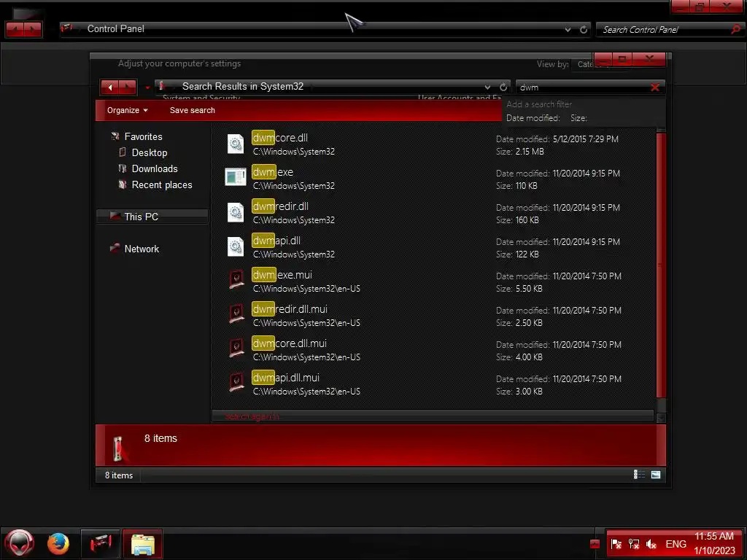The image size is (747, 560).
Task: Open Recent places in the navigation pane
Action: click(161, 185)
